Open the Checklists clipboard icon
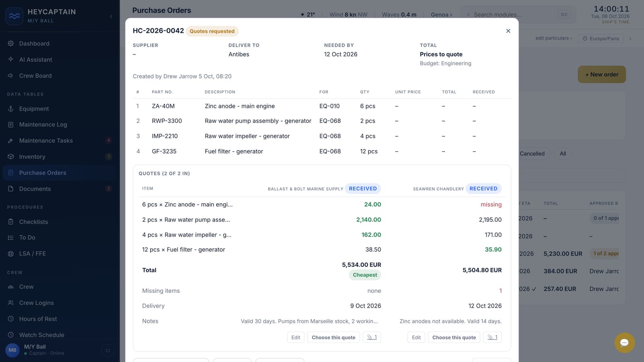This screenshot has height=362, width=644. click(x=11, y=222)
